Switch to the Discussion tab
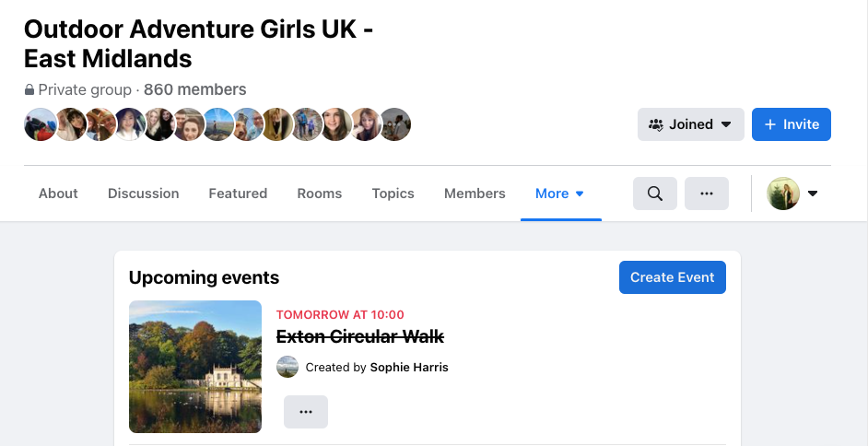 [144, 194]
